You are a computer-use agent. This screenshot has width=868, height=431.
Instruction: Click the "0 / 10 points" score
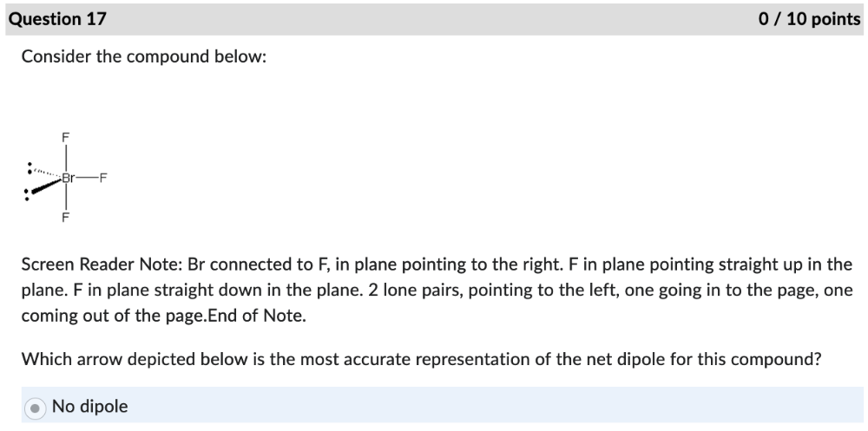point(808,19)
